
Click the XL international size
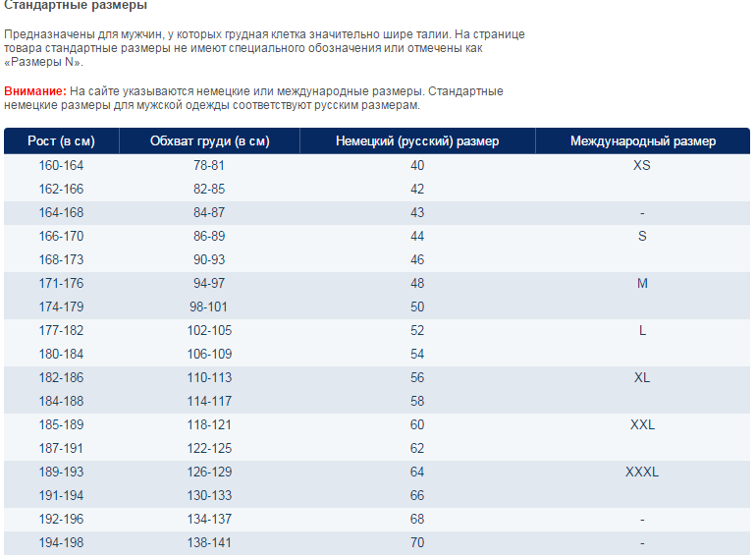pos(642,377)
